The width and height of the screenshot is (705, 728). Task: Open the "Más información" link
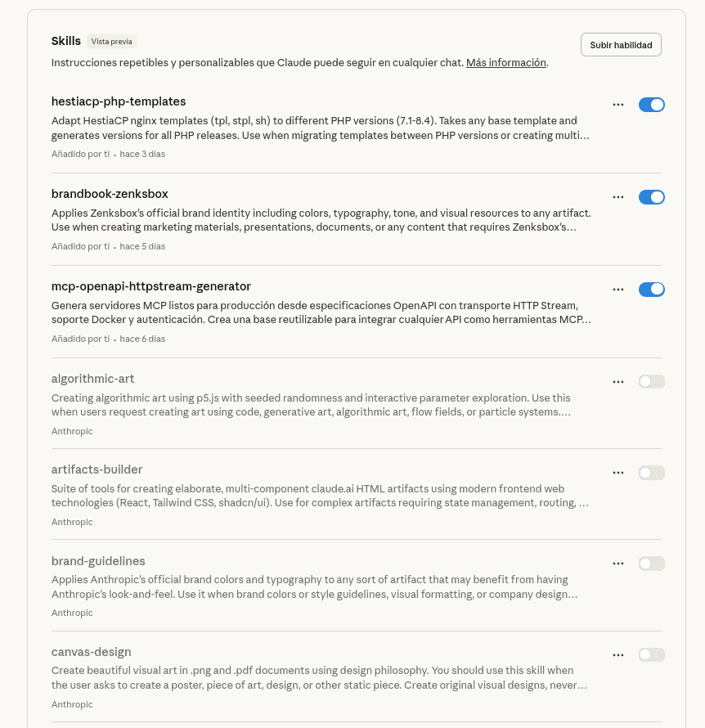coord(505,63)
